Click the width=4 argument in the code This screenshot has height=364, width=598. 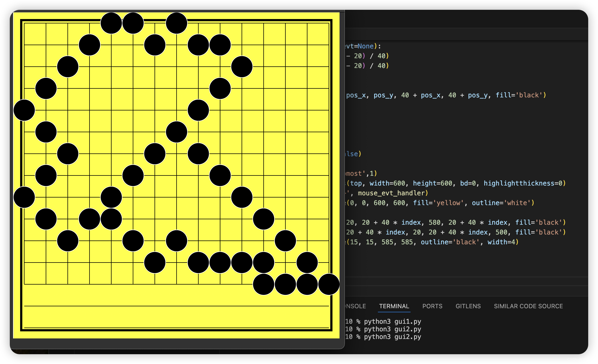point(501,242)
